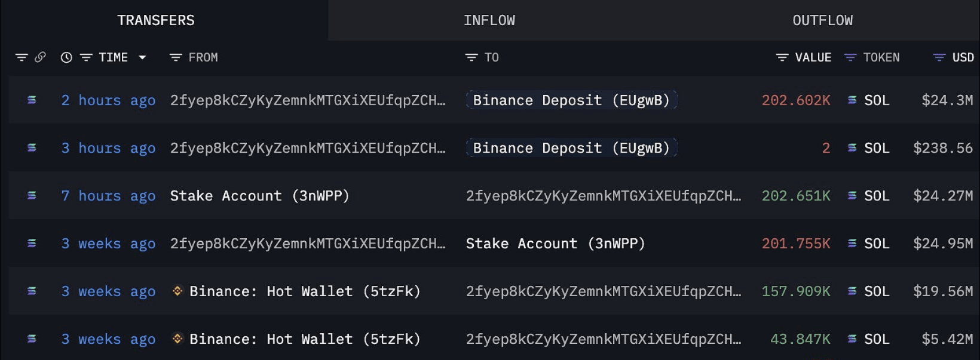Click the leftmost header filter icon

22,57
